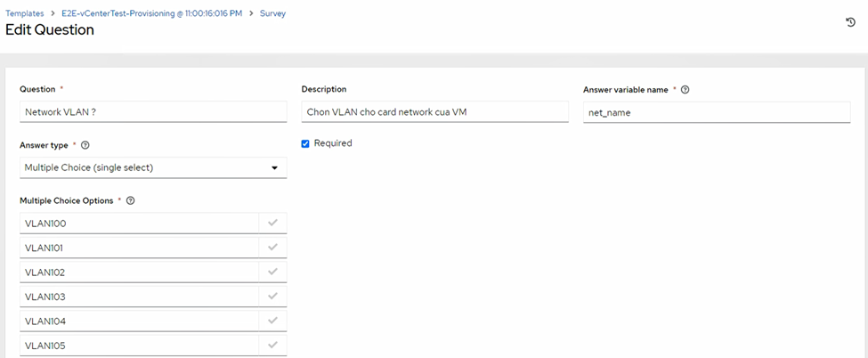Navigate to Survey breadcrumb
The image size is (868, 358).
point(272,14)
